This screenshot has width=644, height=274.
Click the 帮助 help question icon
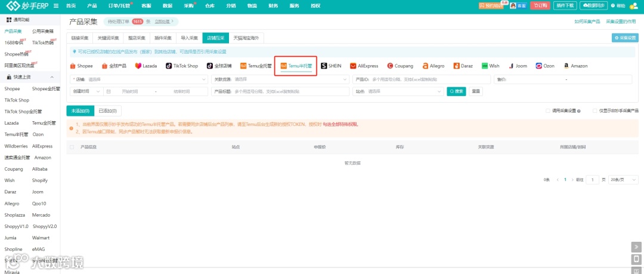(x=613, y=6)
